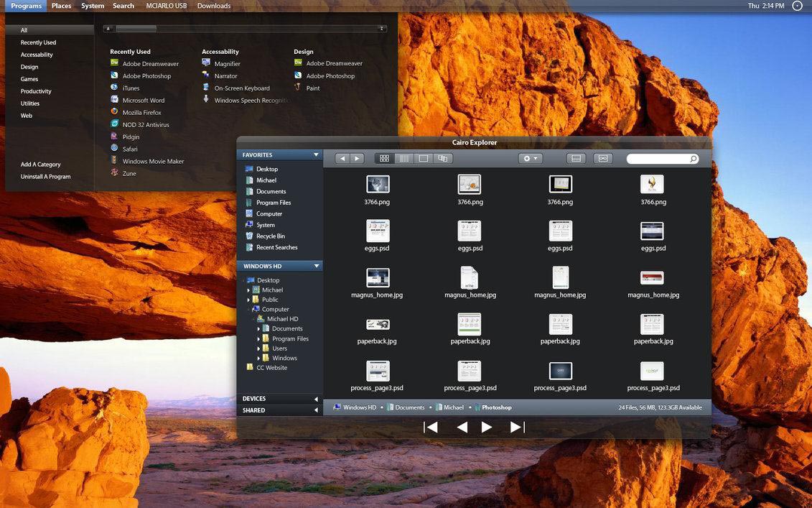
Task: Switch to icon grid view
Action: pos(384,159)
